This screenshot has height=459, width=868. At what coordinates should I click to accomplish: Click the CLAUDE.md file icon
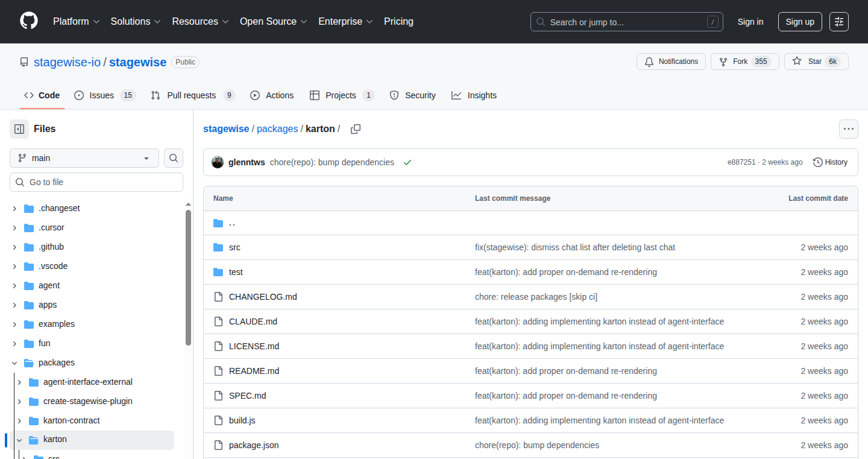point(218,321)
